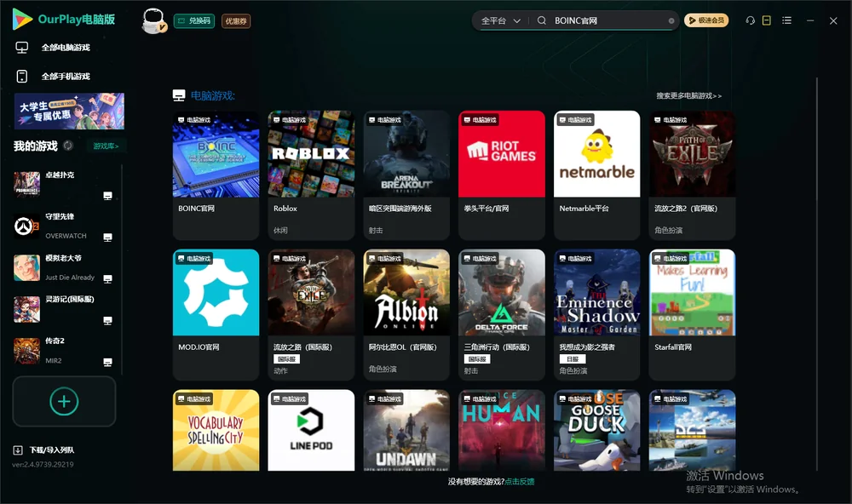Image resolution: width=852 pixels, height=504 pixels.
Task: Open the BOINC官网 game card
Action: click(x=216, y=175)
